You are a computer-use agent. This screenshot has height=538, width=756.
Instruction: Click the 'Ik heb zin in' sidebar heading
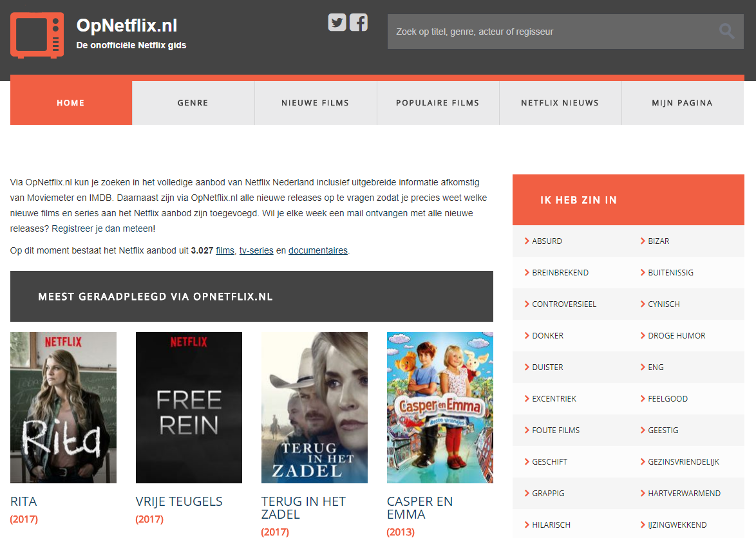pyautogui.click(x=578, y=200)
